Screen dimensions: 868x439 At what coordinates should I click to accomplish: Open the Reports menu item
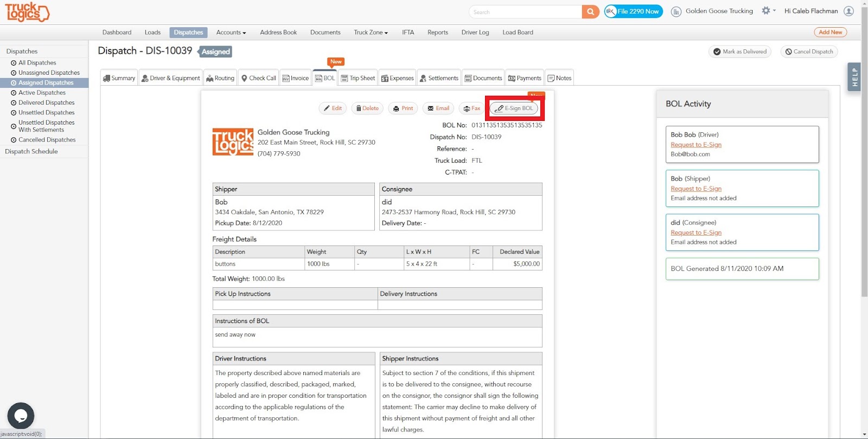pyautogui.click(x=438, y=33)
